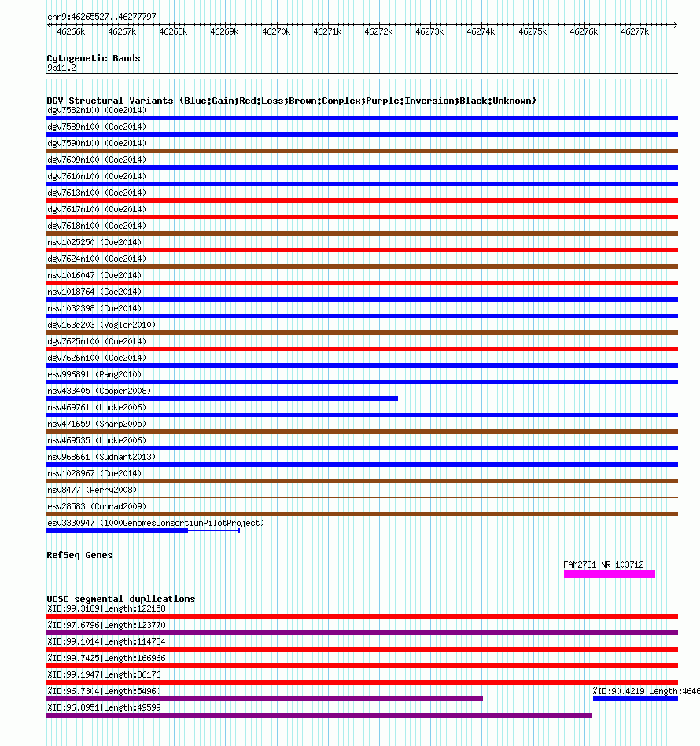Select the magenta FAM27E1 gene bar

point(610,575)
